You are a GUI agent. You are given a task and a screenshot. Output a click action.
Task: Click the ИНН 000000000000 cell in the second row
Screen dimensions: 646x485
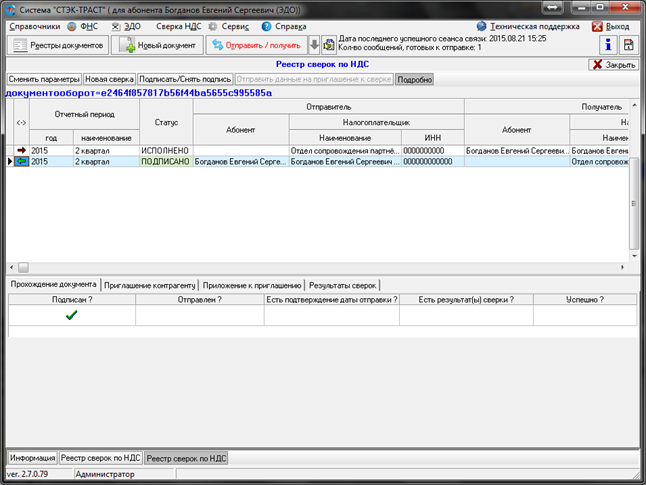click(x=433, y=162)
